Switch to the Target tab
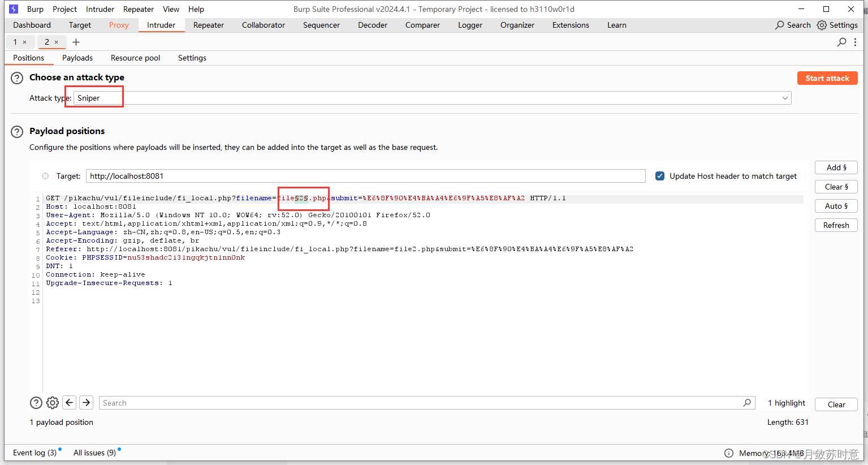 click(x=80, y=25)
